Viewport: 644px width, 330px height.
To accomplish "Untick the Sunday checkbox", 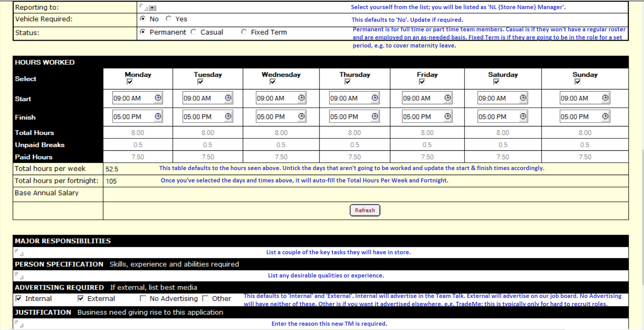I will tap(578, 82).
